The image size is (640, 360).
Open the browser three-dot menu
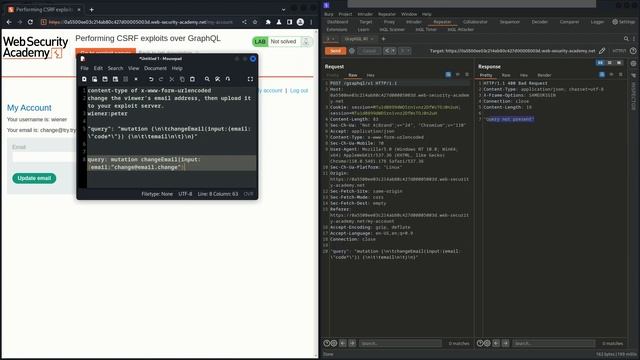click(x=311, y=22)
